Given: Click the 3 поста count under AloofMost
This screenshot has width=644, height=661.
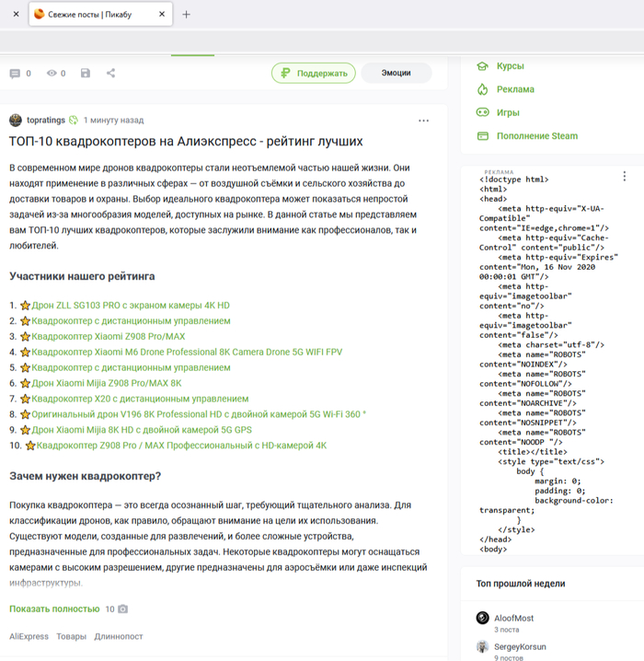Looking at the screenshot, I should [x=506, y=630].
